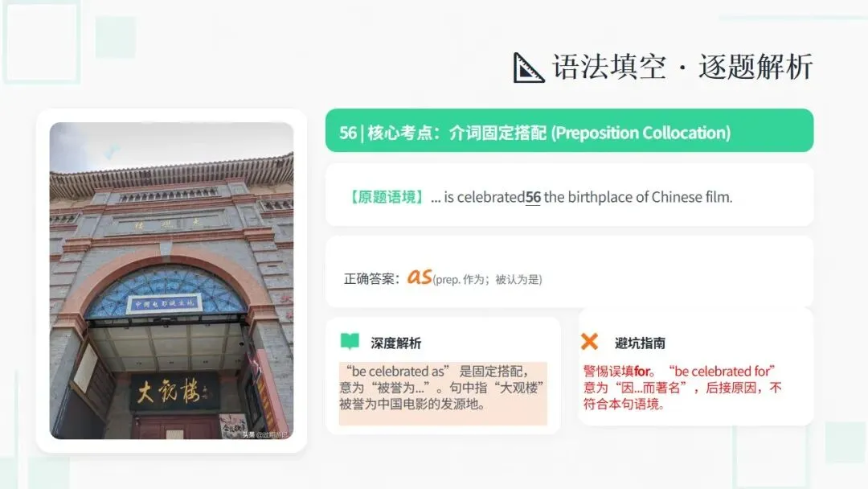Click the '(prep. 作为；被认为是)' annotation
868x489 pixels.
[x=487, y=280]
